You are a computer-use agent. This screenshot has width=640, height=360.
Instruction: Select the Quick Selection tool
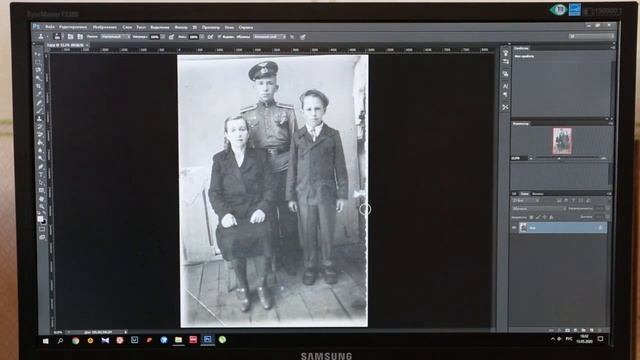[x=39, y=78]
